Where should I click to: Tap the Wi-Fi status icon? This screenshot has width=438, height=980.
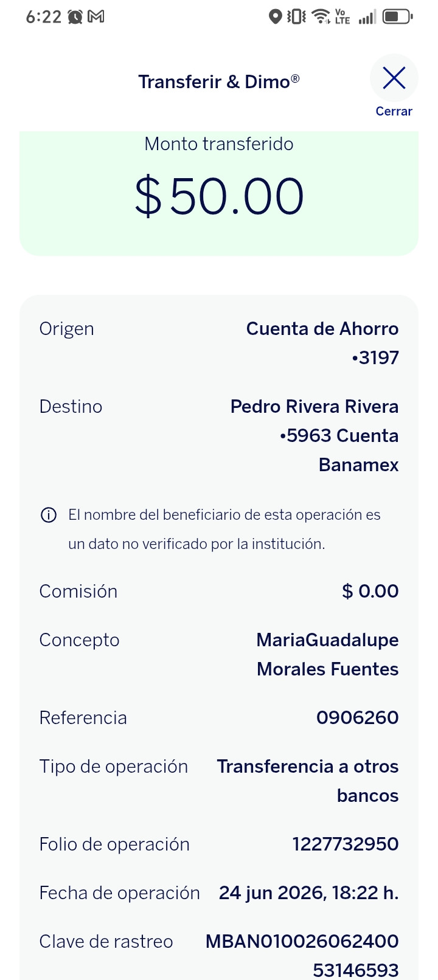click(321, 17)
